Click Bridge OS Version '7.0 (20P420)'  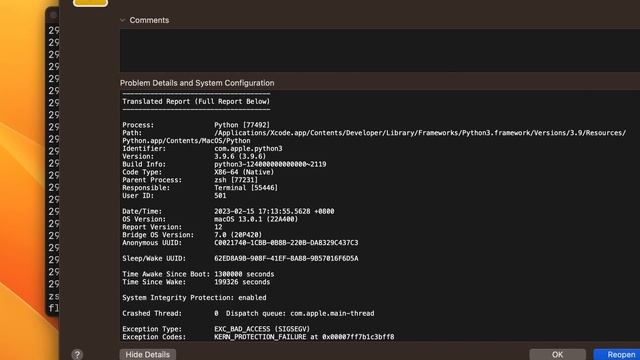pyautogui.click(x=238, y=235)
